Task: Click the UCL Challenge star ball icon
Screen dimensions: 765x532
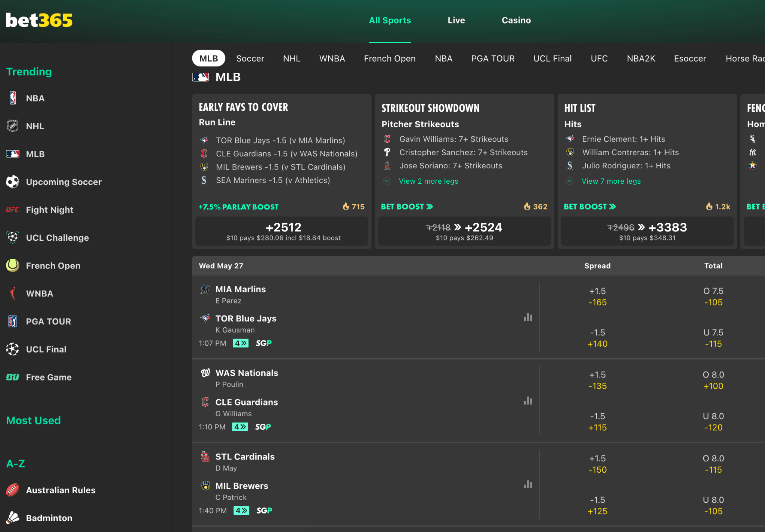Action: 13,237
